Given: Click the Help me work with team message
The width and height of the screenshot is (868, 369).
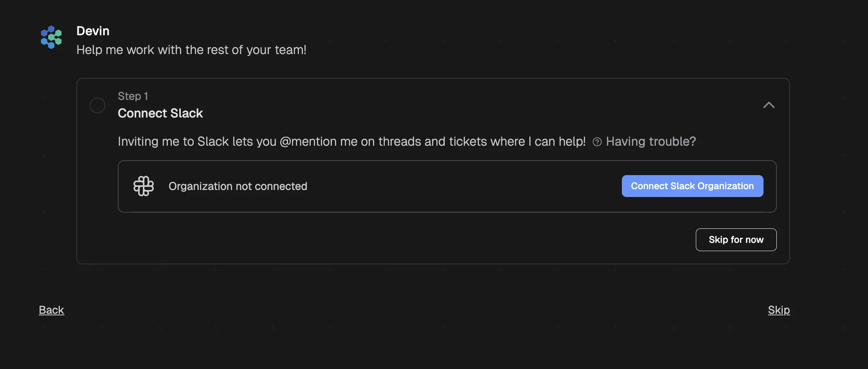Looking at the screenshot, I should [x=191, y=50].
